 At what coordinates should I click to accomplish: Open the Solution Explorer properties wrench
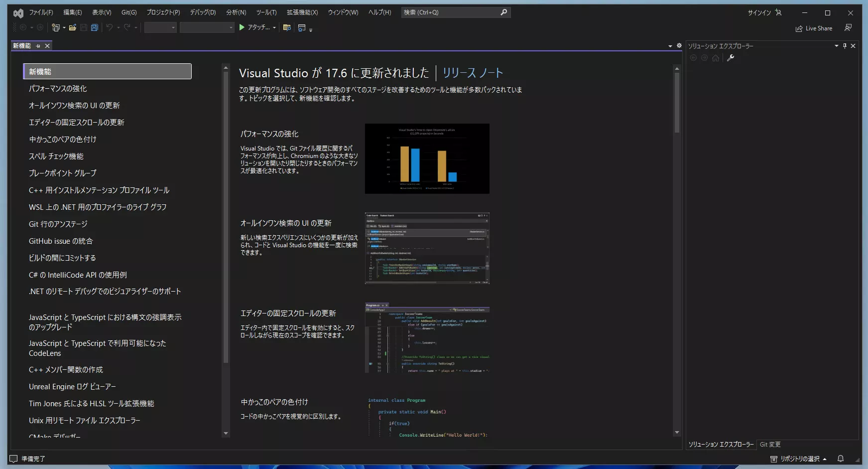pyautogui.click(x=731, y=58)
